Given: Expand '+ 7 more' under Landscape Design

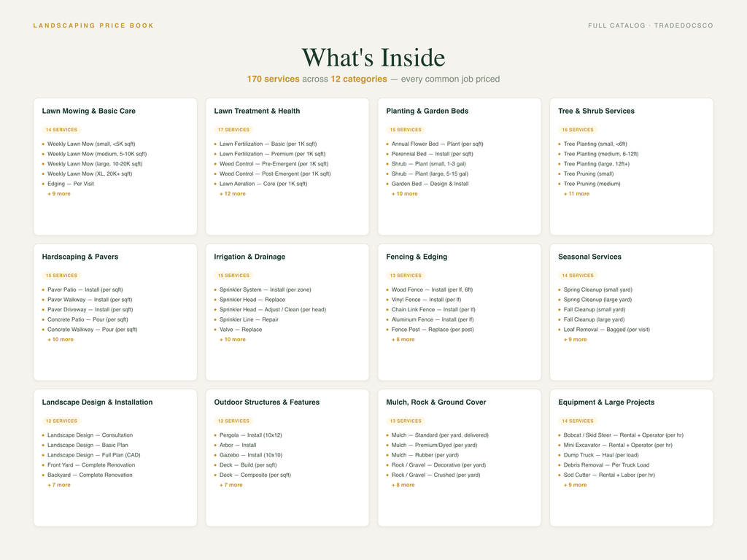Looking at the screenshot, I should point(58,485).
